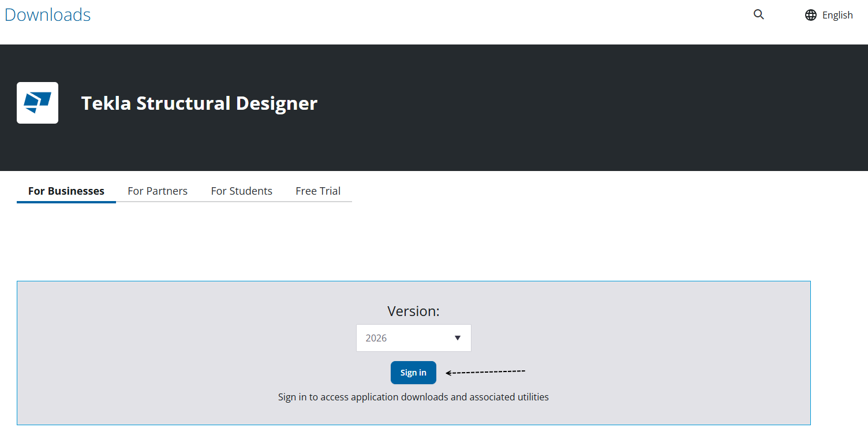Viewport: 868px width, 431px height.
Task: Click the 'Version:' label text
Action: coord(413,311)
